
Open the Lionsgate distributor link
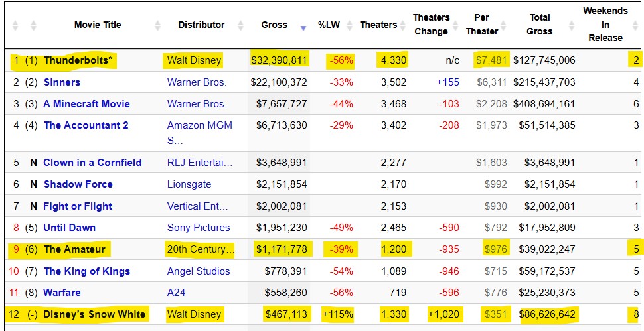189,184
